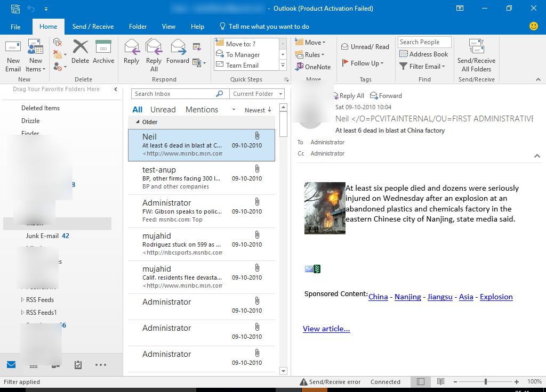Collapse the Older message group
546x392 pixels.
(x=138, y=122)
